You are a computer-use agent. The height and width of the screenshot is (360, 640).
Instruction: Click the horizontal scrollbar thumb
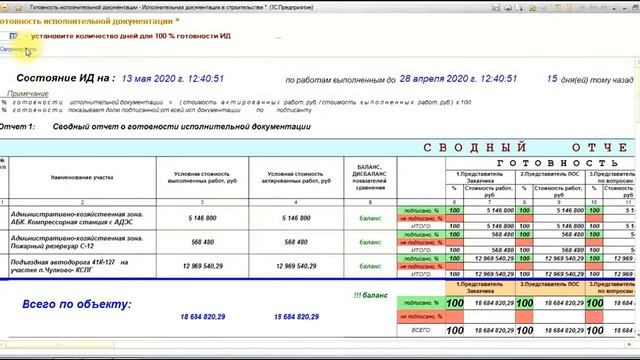(x=59, y=345)
